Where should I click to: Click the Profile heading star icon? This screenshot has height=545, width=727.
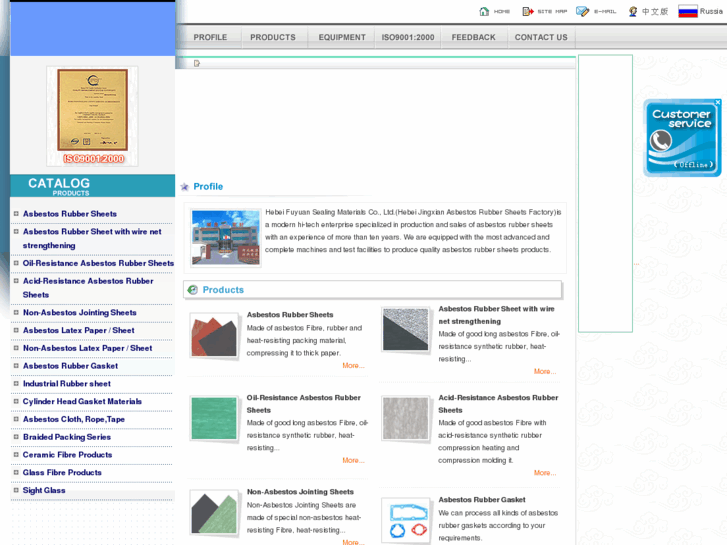click(185, 186)
